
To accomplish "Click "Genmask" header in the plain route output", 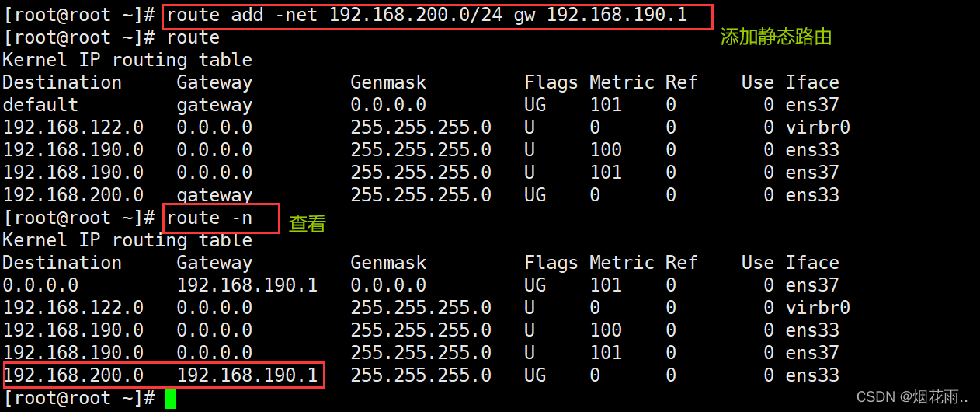I will coord(388,82).
